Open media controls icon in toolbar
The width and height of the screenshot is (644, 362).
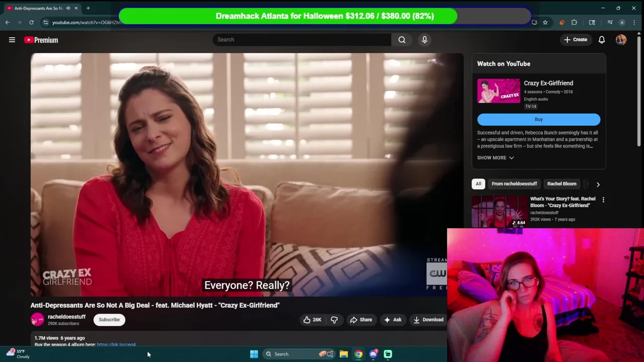(610, 22)
